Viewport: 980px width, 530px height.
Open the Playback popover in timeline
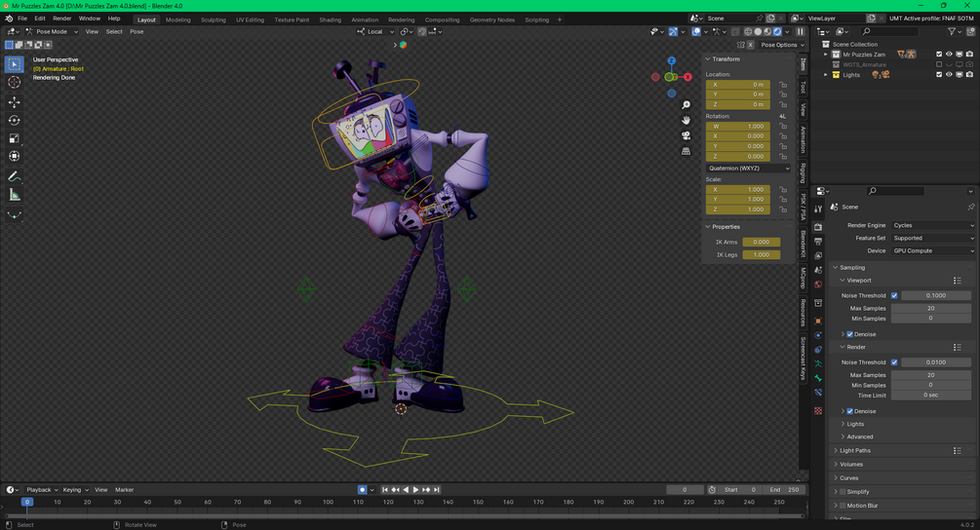pos(42,490)
